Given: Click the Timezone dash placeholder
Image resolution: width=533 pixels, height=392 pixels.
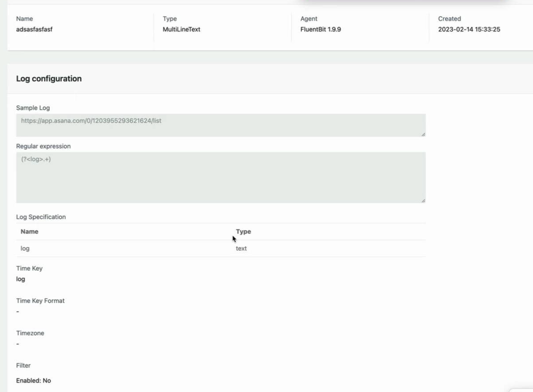Looking at the screenshot, I should pos(18,344).
